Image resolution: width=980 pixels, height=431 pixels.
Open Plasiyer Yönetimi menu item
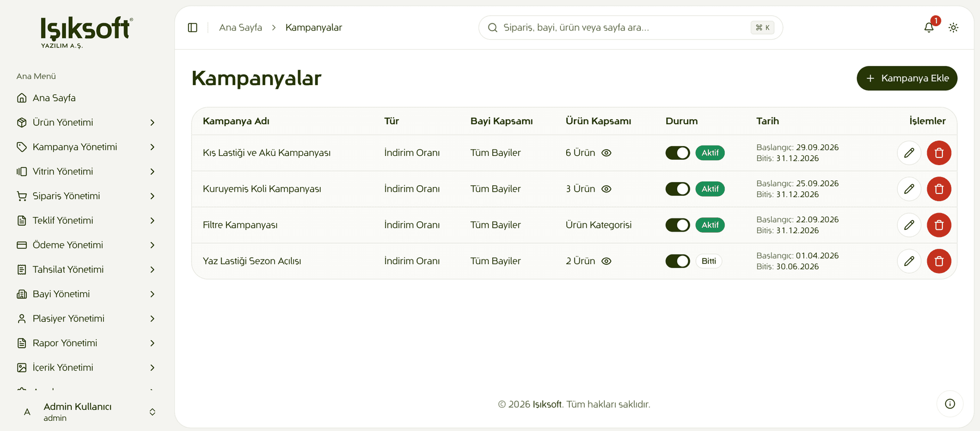coord(87,318)
